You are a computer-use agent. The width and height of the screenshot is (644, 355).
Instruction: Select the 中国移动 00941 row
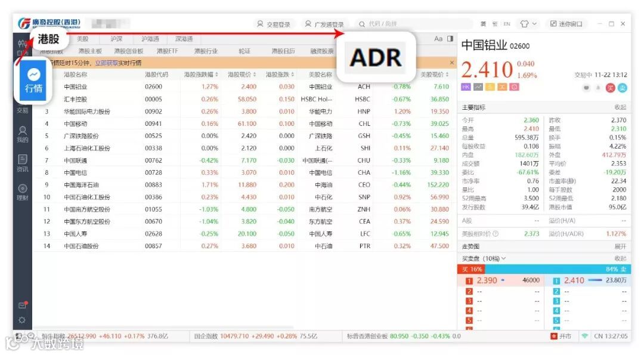244,124
